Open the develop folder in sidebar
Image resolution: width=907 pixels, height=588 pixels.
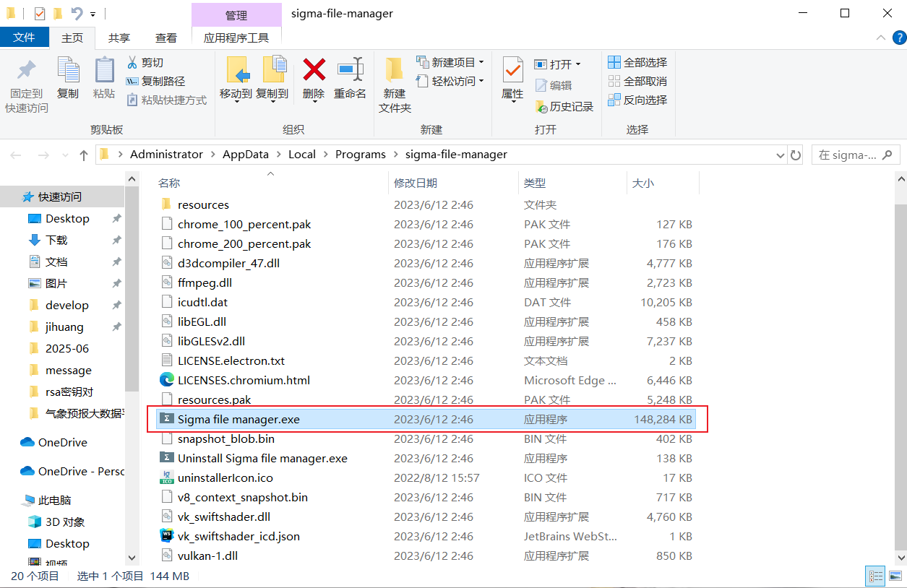67,306
